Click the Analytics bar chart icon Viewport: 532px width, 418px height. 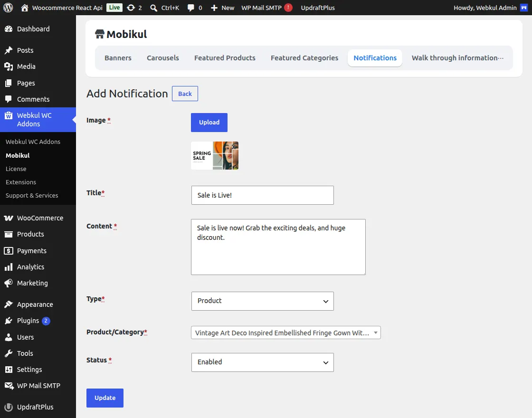(9, 267)
